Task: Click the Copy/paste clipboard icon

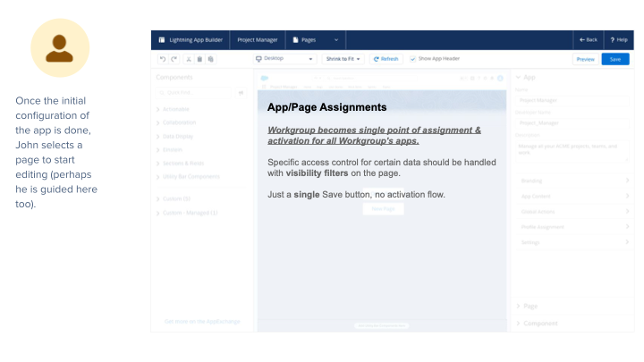Action: 211,59
